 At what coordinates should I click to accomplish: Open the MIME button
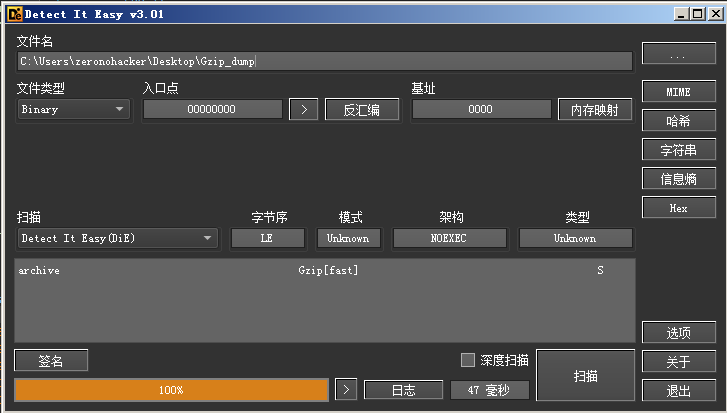[x=679, y=92]
